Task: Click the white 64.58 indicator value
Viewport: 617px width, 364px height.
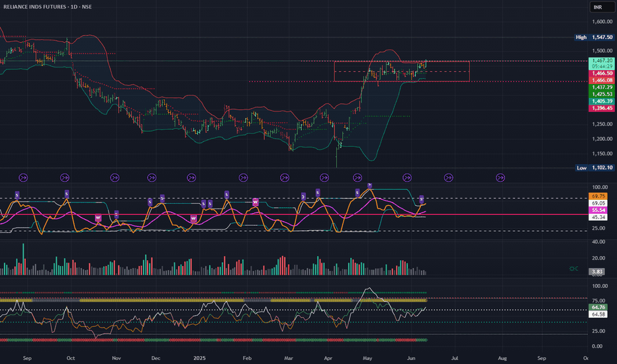Action: (598, 314)
